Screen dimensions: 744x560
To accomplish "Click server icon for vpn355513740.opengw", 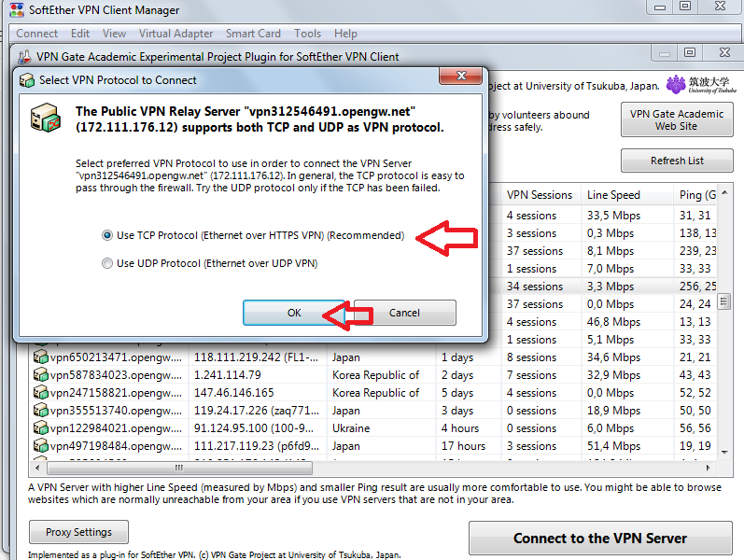I will coord(41,410).
